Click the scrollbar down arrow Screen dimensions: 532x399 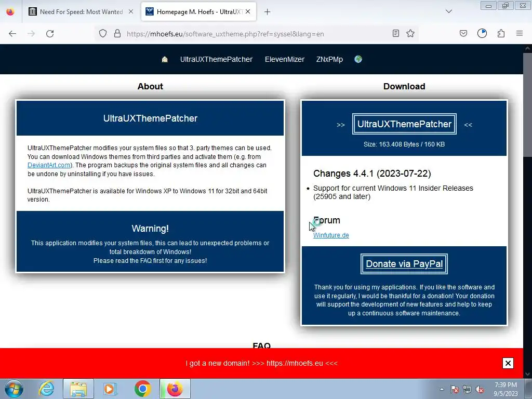(527, 374)
